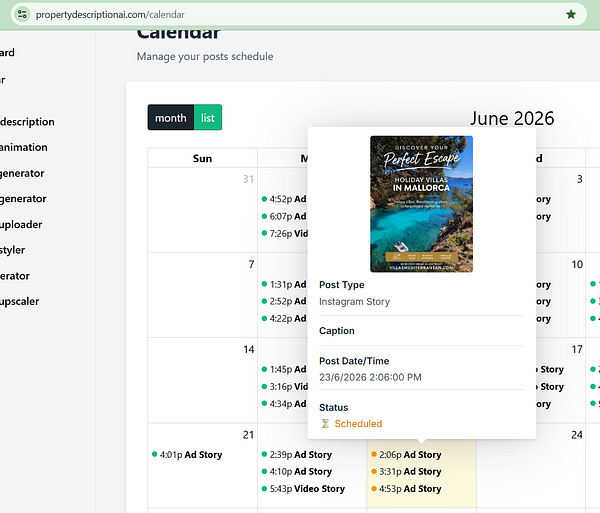The width and height of the screenshot is (600, 513).
Task: Open the 4:53p Ad Story event
Action: tap(406, 489)
